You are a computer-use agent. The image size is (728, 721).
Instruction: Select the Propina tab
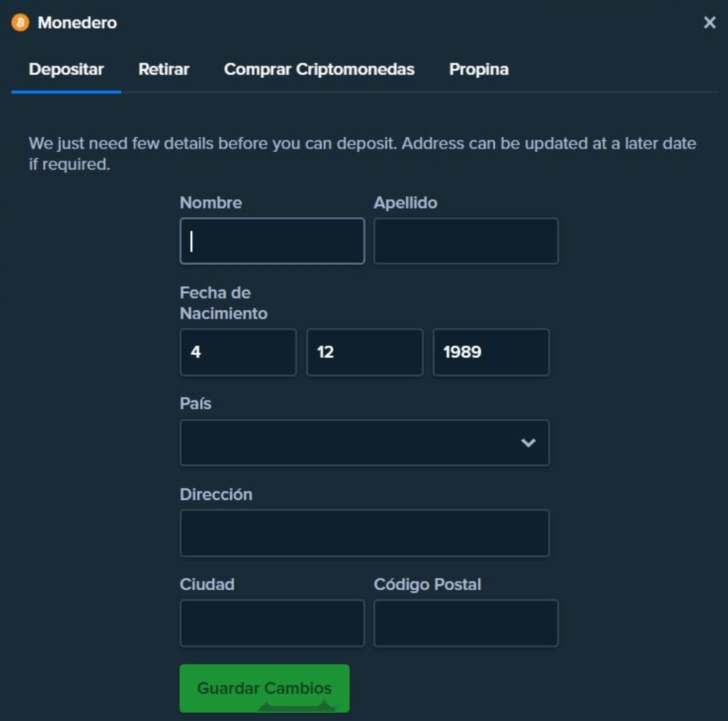(x=478, y=69)
